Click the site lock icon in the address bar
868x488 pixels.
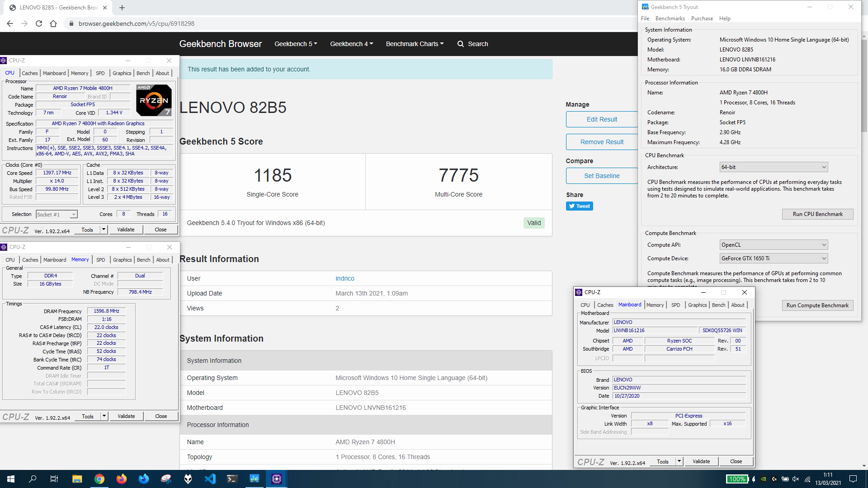tap(71, 23)
